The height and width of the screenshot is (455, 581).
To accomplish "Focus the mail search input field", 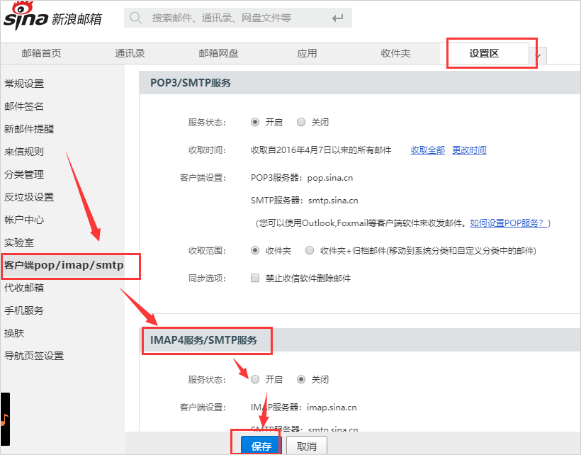I will (x=238, y=18).
